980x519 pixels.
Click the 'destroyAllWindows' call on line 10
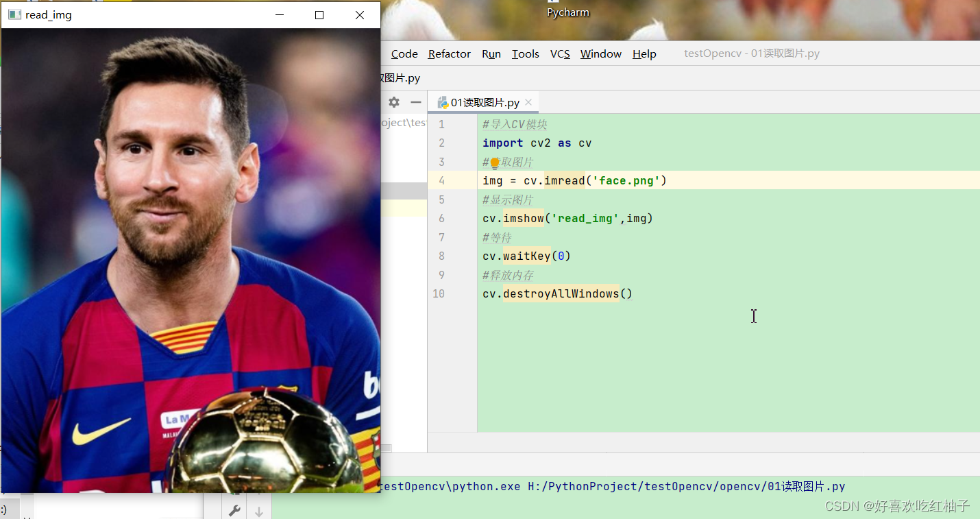[561, 294]
